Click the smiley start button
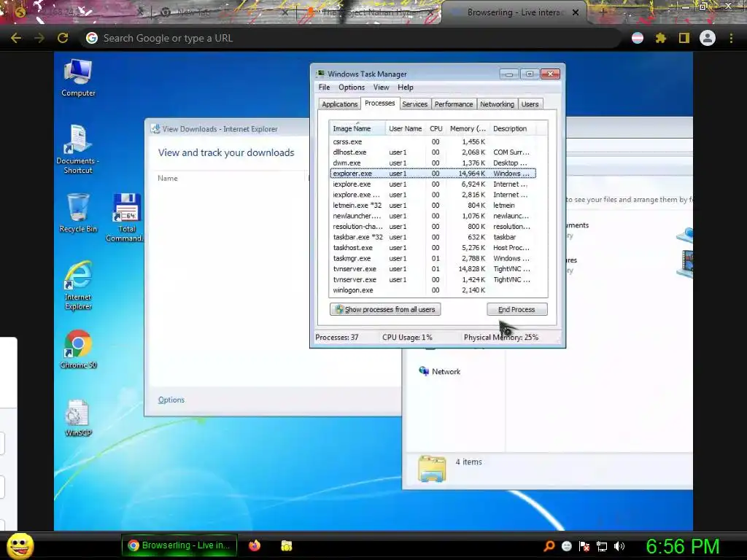Image resolution: width=747 pixels, height=560 pixels. pyautogui.click(x=20, y=545)
